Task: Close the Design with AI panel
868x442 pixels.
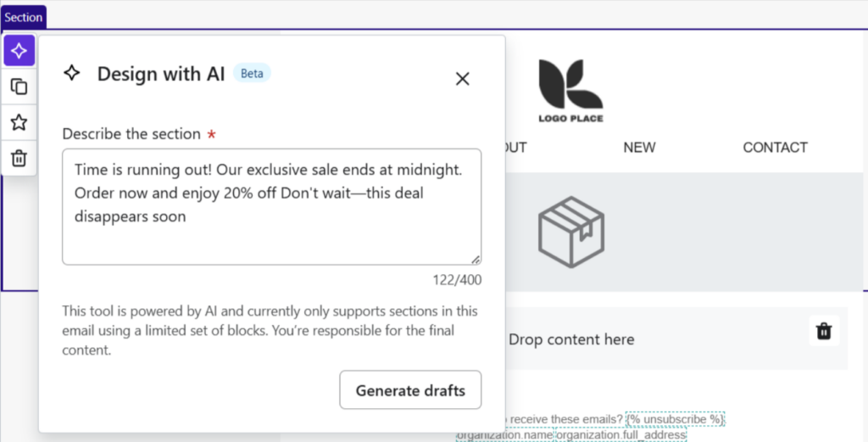Action: click(x=462, y=79)
